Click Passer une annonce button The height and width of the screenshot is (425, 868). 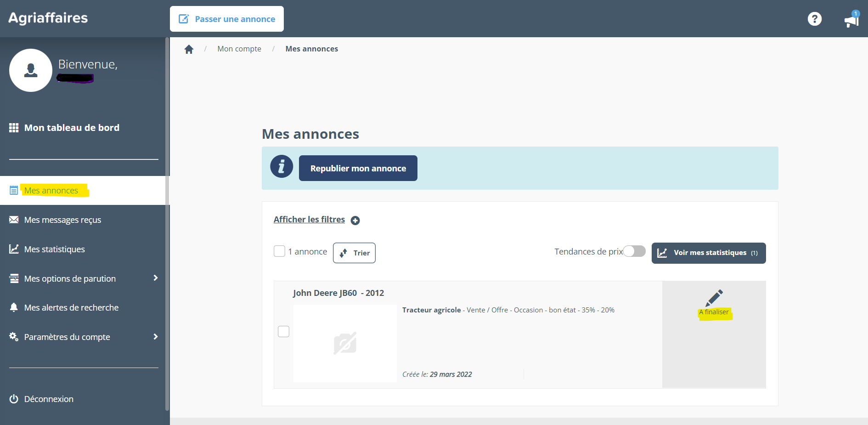(227, 19)
